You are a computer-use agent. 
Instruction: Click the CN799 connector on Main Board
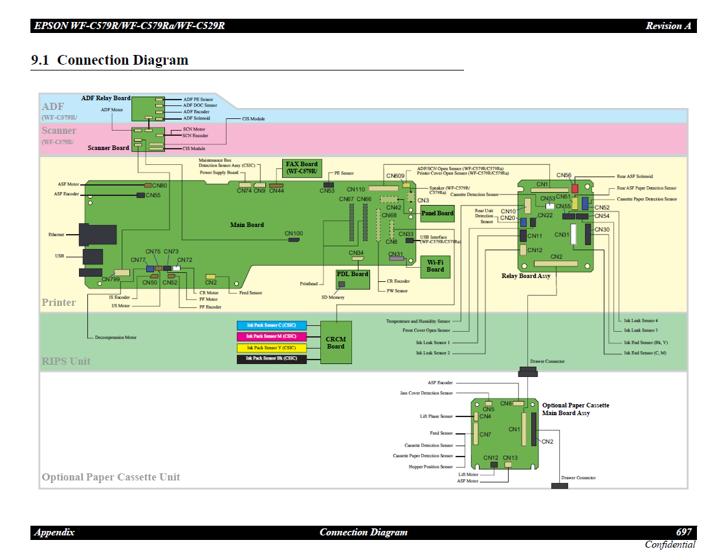[121, 273]
